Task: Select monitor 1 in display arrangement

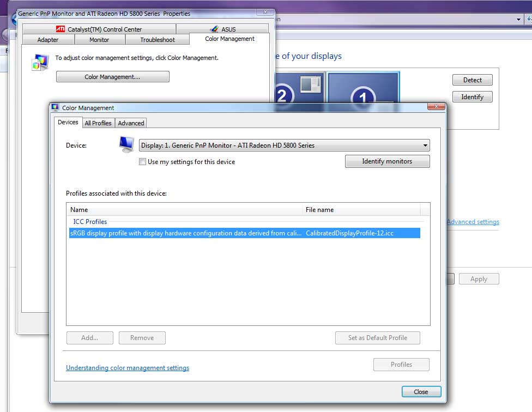Action: [363, 90]
